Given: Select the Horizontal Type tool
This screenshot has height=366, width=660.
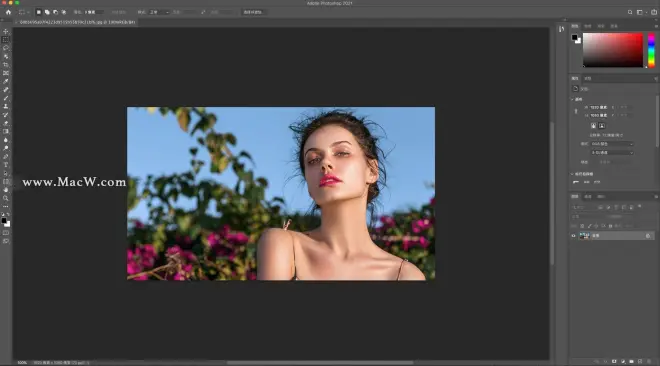Looking at the screenshot, I should (5, 164).
